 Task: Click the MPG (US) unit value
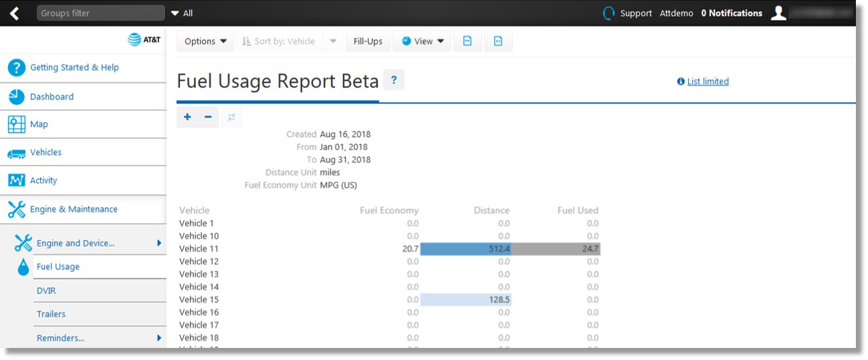point(339,185)
